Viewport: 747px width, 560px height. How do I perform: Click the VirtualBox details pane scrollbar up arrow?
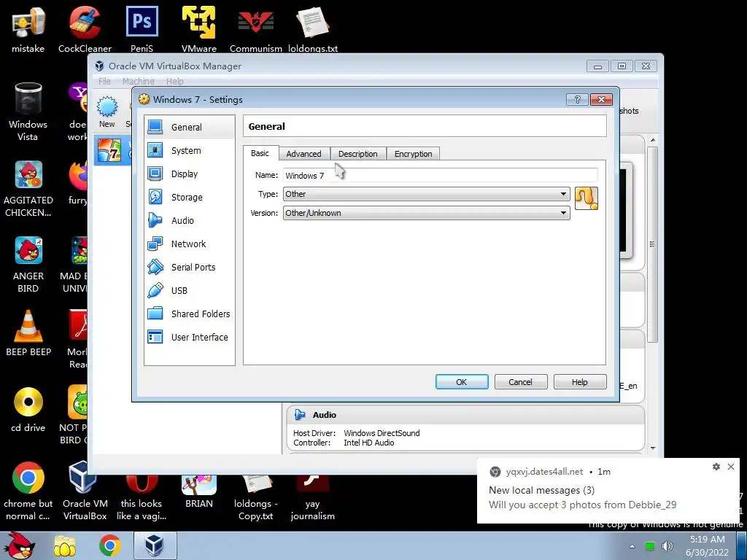coord(653,140)
